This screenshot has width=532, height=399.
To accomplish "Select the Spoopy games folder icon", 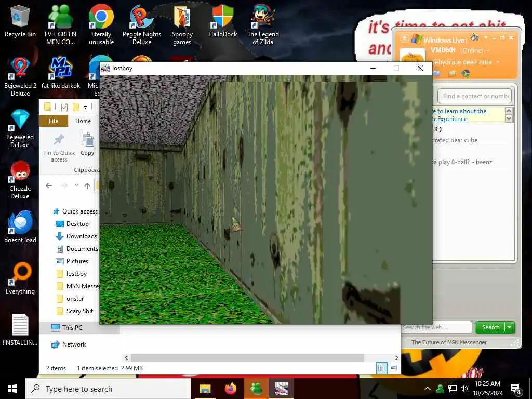I will point(182,24).
